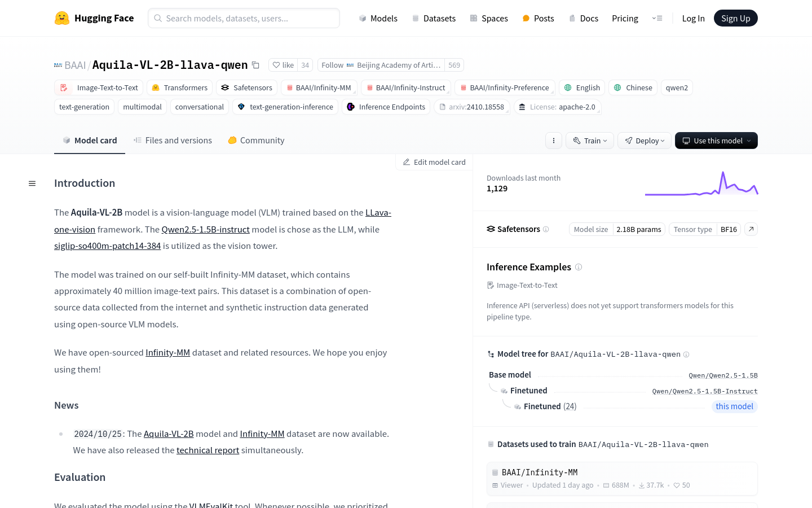Click the navigation overflow menu icon
The image size is (812, 508).
pos(657,18)
